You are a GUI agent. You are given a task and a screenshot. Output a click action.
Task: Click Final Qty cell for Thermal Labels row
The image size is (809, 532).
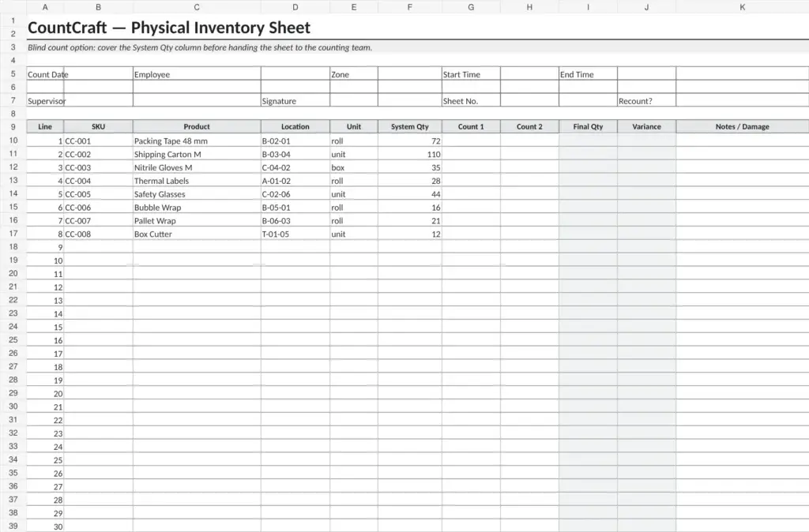588,181
